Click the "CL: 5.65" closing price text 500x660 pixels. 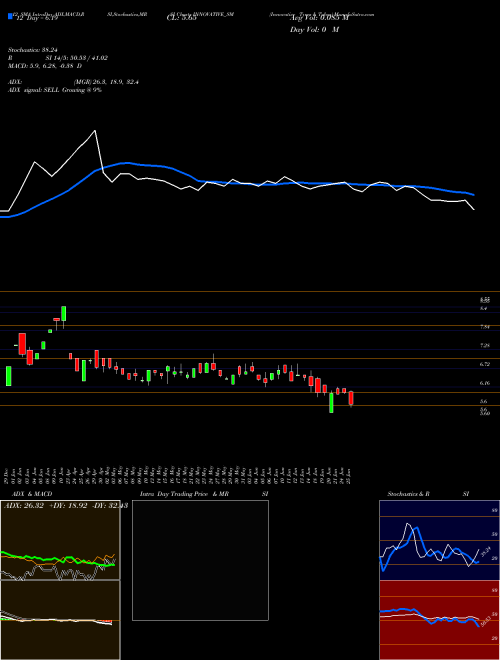[x=182, y=19]
